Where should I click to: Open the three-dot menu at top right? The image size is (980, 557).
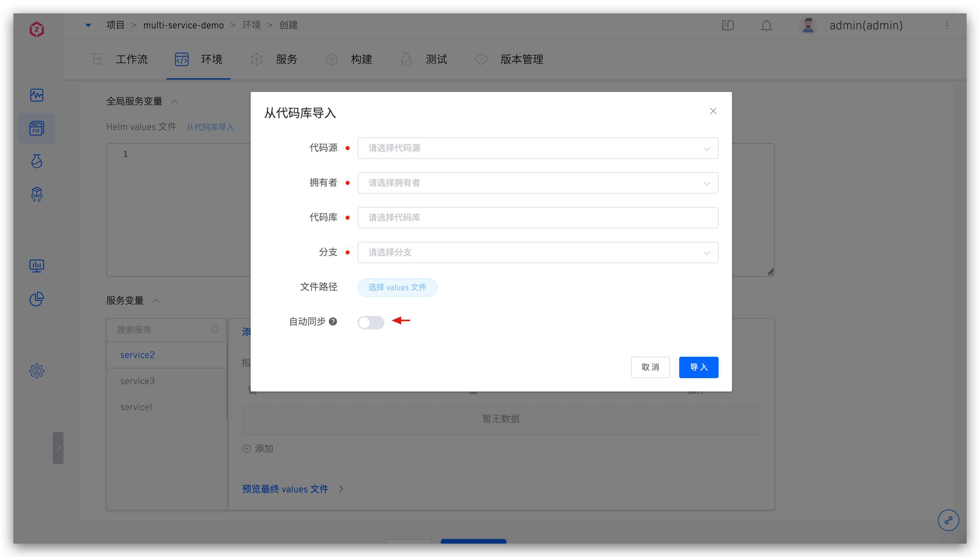[948, 26]
